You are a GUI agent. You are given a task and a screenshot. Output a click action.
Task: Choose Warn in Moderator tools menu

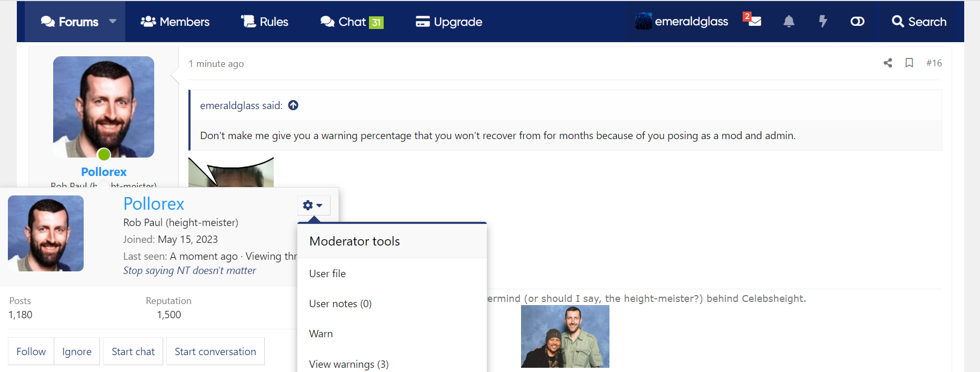pos(321,334)
